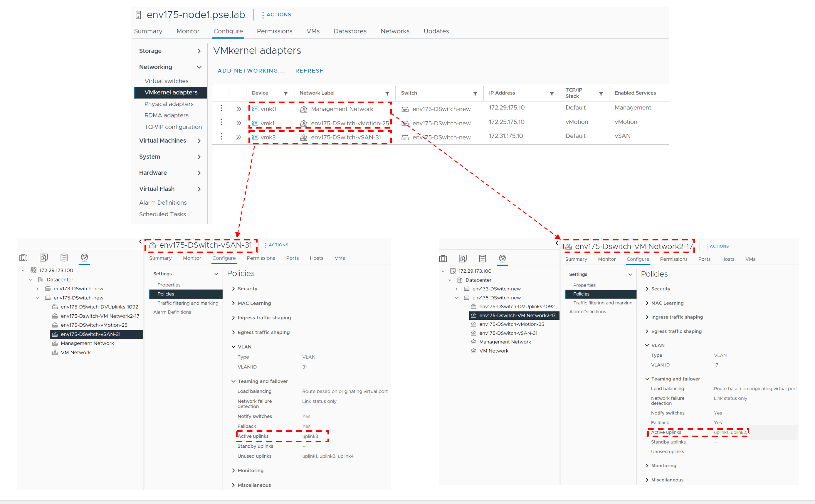Select the Hosts and Clusters icon in left panel

(x=23, y=257)
